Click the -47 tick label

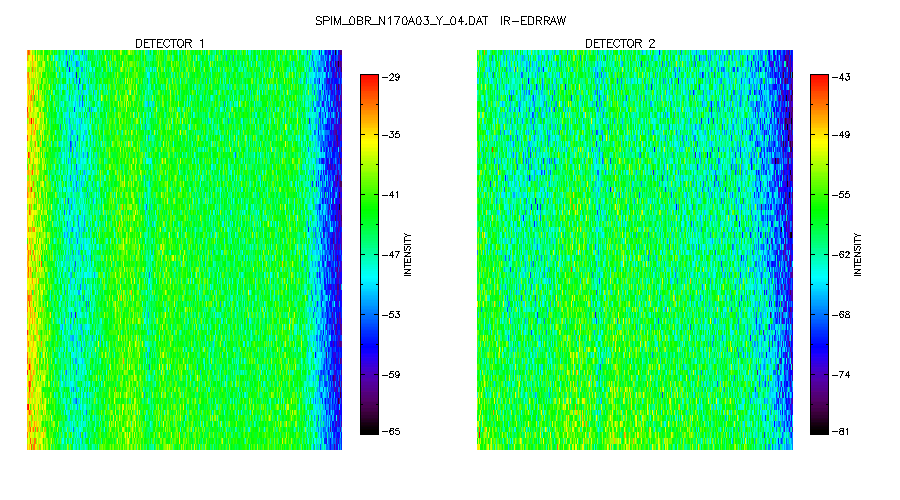[x=391, y=255]
